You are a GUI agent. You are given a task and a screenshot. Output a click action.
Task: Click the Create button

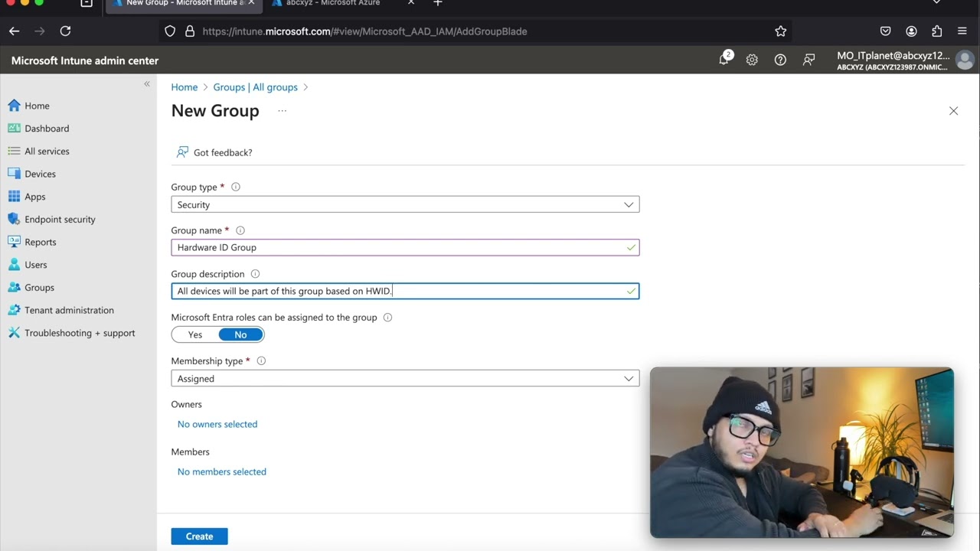[x=199, y=536]
